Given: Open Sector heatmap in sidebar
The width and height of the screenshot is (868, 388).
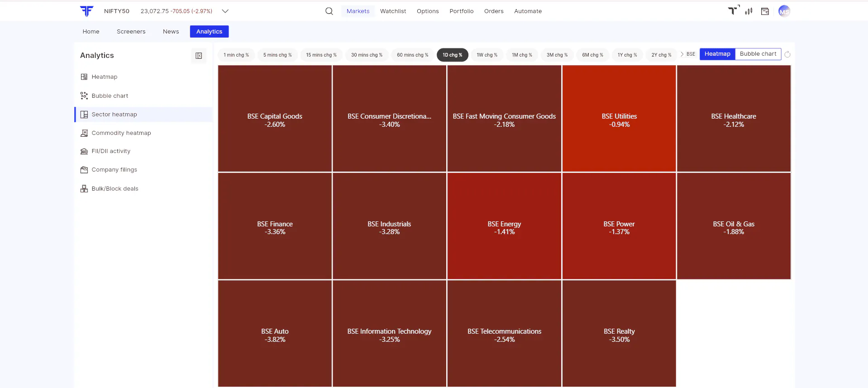Looking at the screenshot, I should (x=143, y=115).
